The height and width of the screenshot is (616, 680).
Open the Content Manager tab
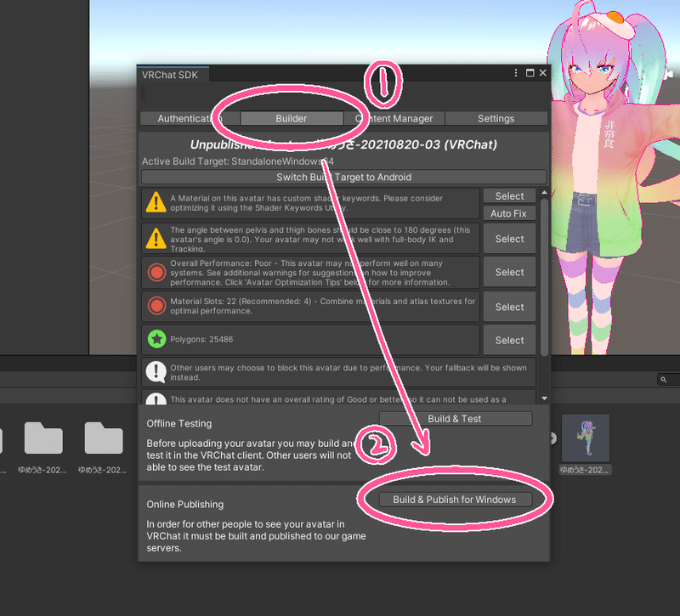[x=394, y=118]
